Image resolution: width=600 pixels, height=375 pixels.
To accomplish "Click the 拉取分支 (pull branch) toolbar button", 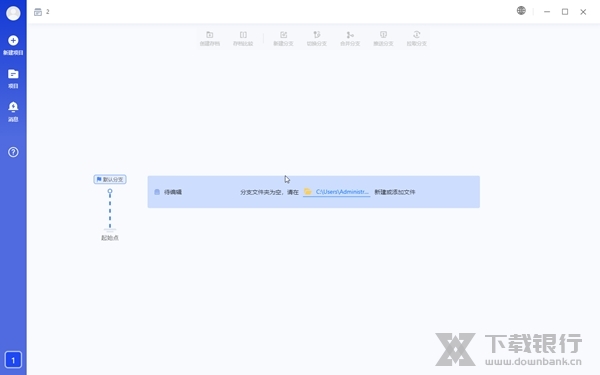I will (x=417, y=39).
